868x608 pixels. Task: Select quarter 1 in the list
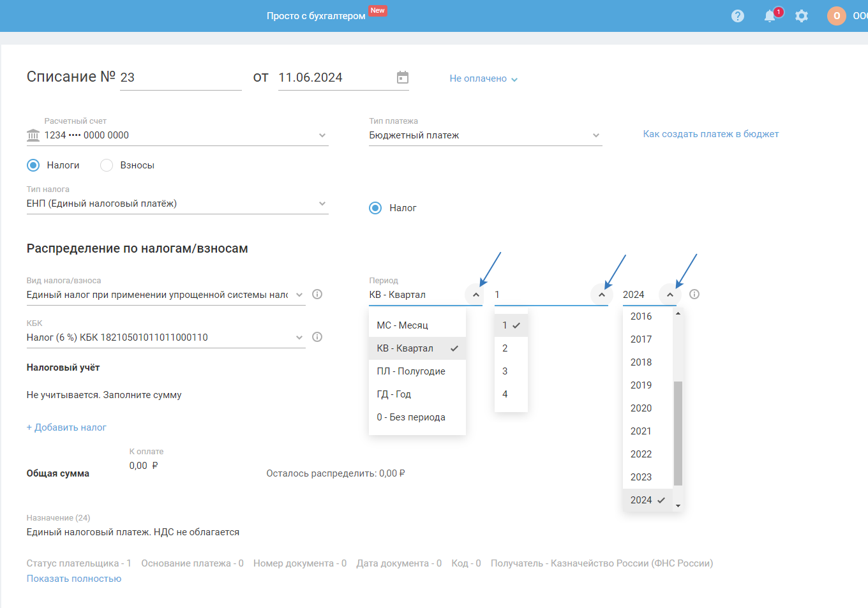coord(511,325)
